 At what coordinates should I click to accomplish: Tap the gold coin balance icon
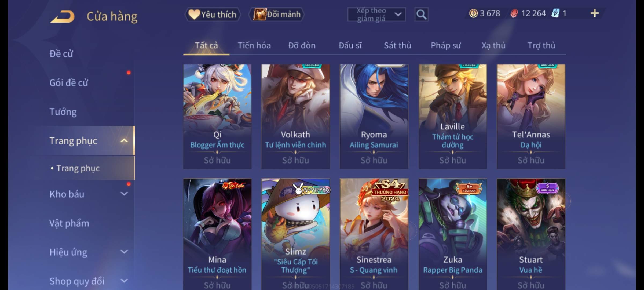click(x=473, y=13)
